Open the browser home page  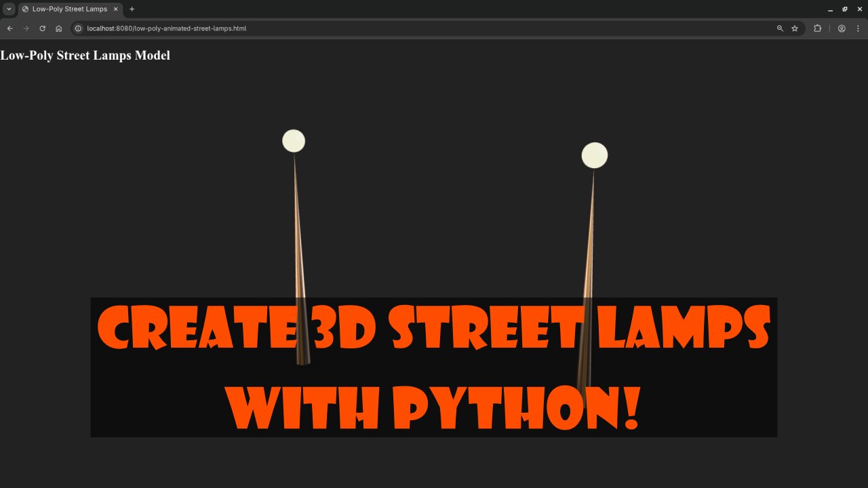click(x=59, y=28)
